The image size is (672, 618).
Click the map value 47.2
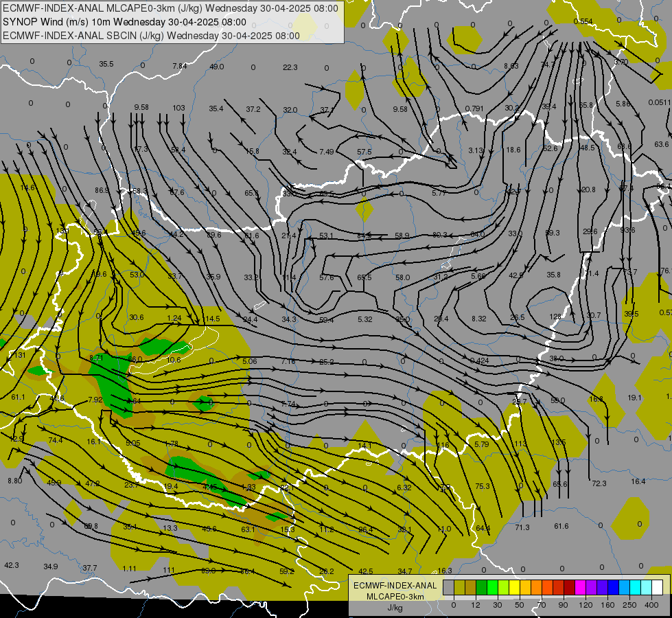point(93,483)
